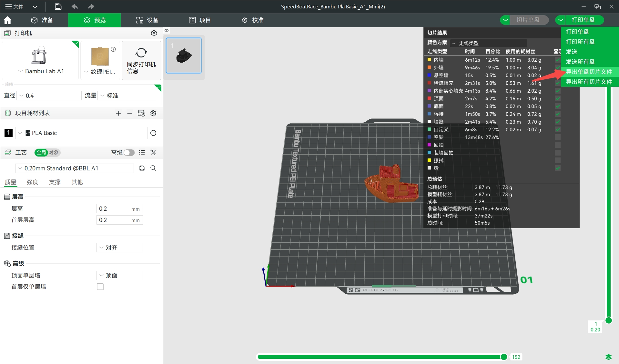
Task: Switch to the 校准 tab
Action: (x=253, y=20)
